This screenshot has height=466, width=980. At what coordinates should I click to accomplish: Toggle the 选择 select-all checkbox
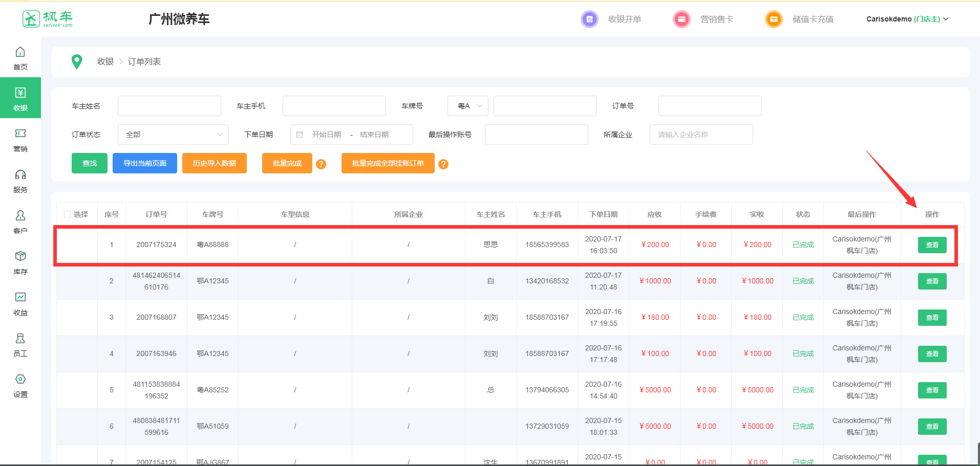click(68, 214)
